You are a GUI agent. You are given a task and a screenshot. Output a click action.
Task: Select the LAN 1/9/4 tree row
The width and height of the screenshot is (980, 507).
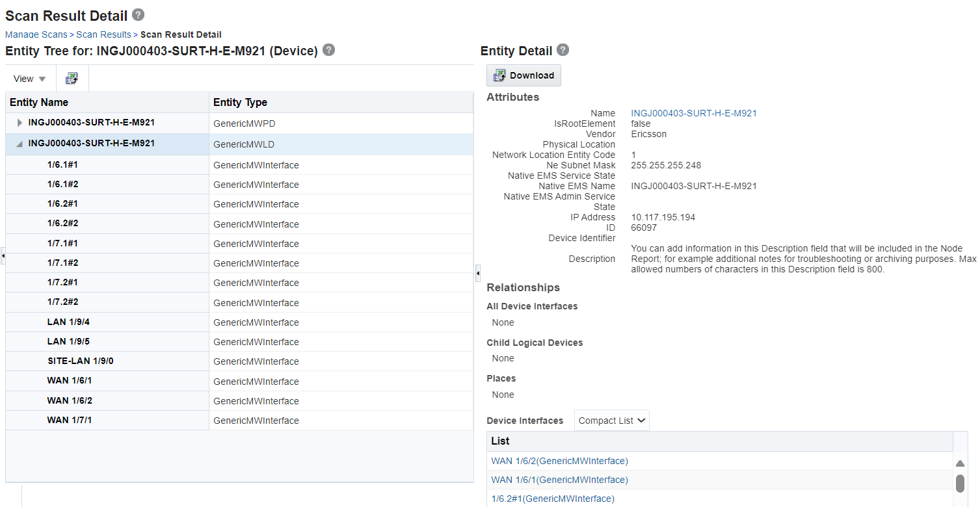pos(239,322)
